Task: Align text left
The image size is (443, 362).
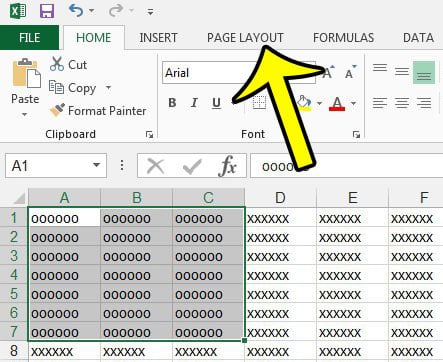Action: (380, 103)
